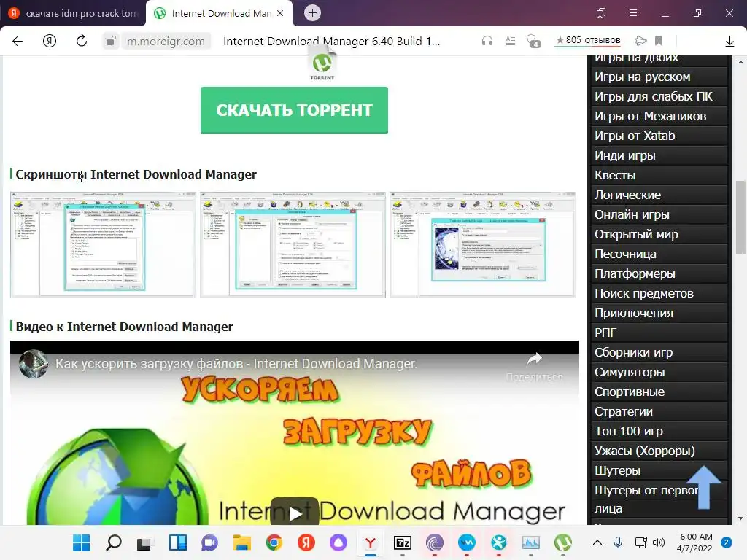Viewport: 747px width, 560px height.
Task: Open 7-Zip from the taskbar
Action: click(403, 542)
